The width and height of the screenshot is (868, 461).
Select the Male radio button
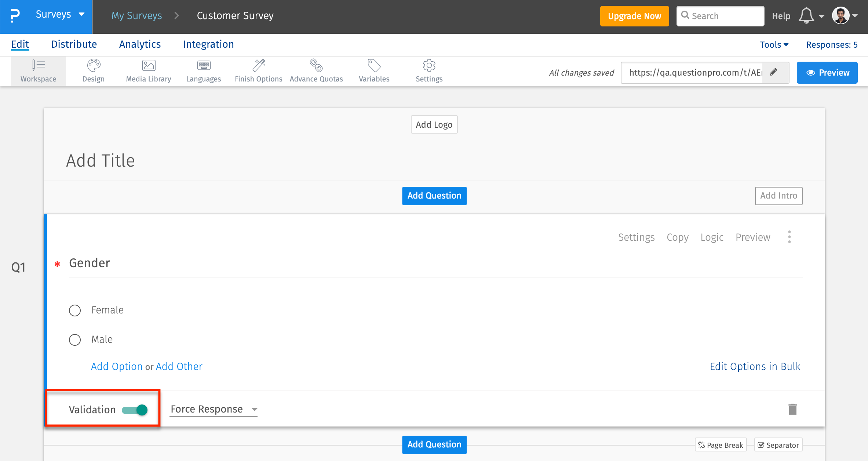click(75, 340)
